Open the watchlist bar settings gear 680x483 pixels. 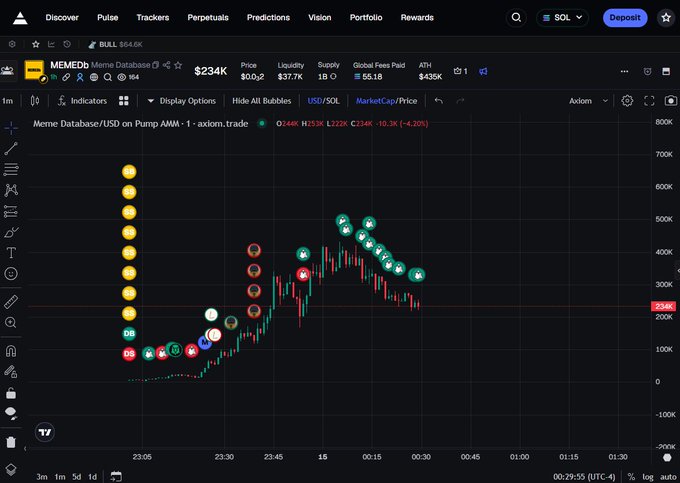[x=12, y=44]
